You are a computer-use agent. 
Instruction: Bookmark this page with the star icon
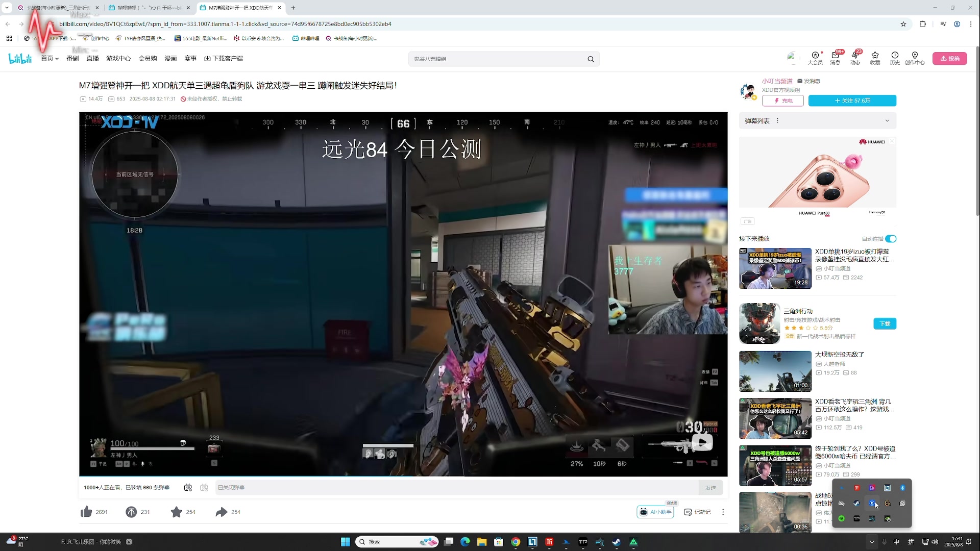[903, 24]
